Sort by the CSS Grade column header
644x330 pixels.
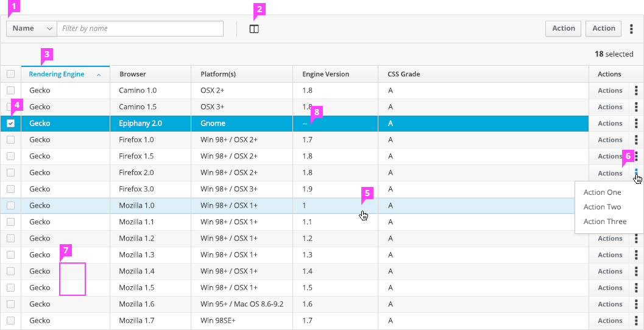[x=483, y=74]
